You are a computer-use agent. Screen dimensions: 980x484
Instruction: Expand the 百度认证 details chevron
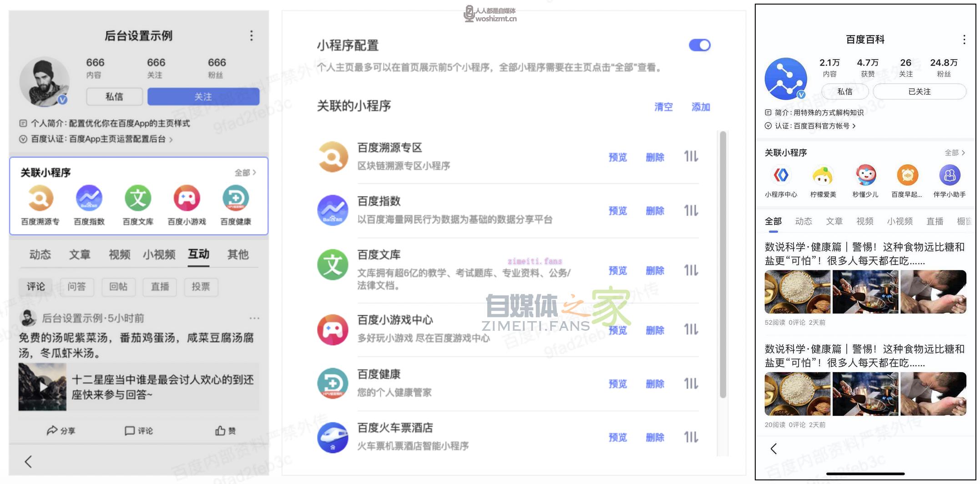171,140
